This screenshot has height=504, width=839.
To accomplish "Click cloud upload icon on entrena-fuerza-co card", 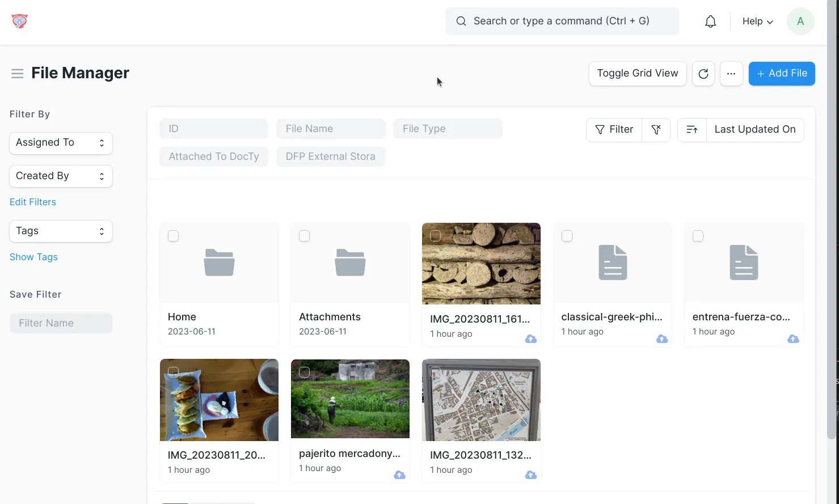I will pyautogui.click(x=793, y=339).
